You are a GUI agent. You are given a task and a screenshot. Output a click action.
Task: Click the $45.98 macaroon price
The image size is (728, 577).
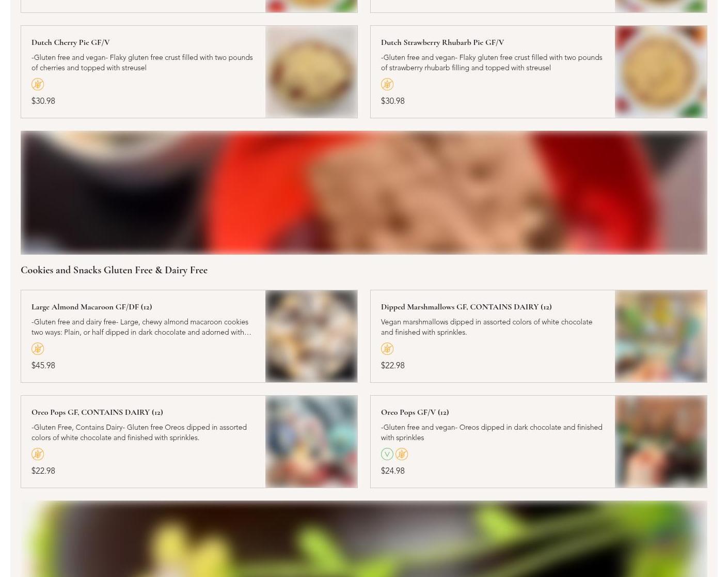coord(43,365)
